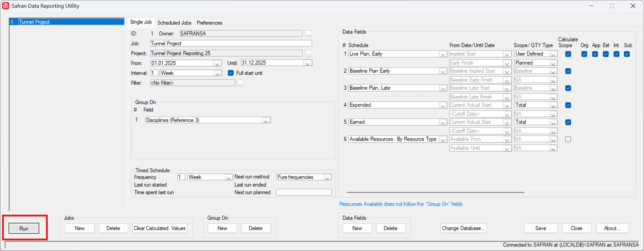
Task: Click the 'Resources Available does not follow' note
Action: pos(401,204)
